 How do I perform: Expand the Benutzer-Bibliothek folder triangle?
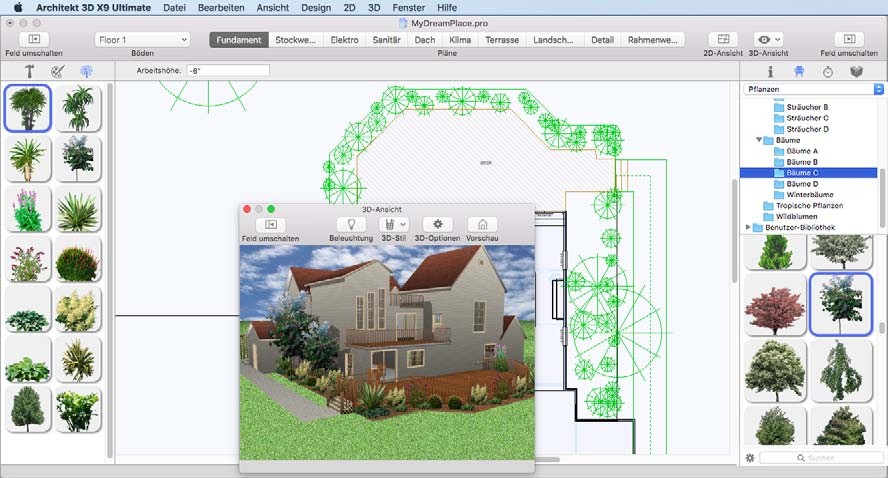[748, 227]
